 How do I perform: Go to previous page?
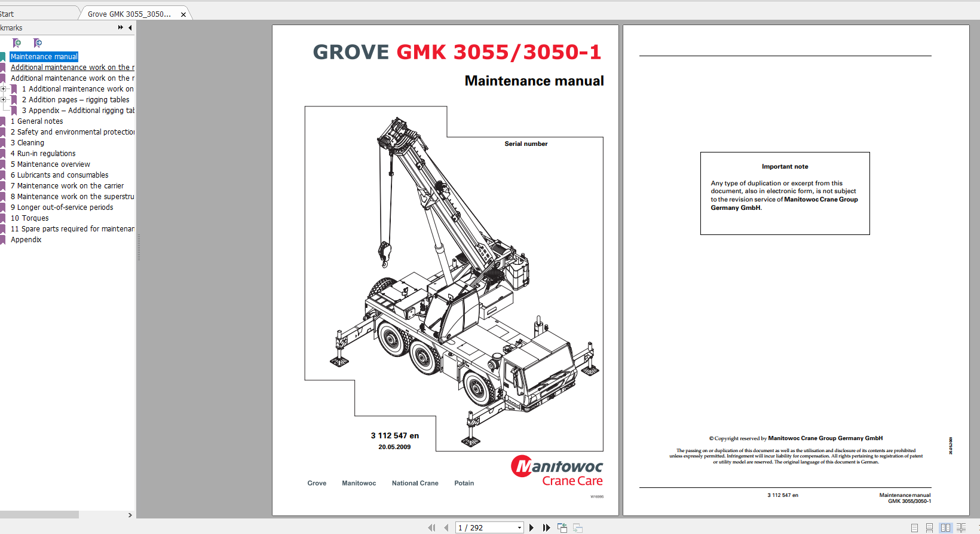[446, 527]
